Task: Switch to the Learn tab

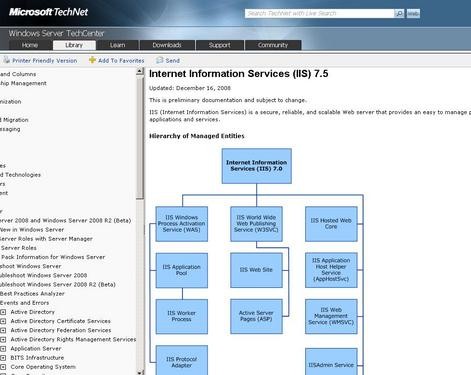Action: 118,45
